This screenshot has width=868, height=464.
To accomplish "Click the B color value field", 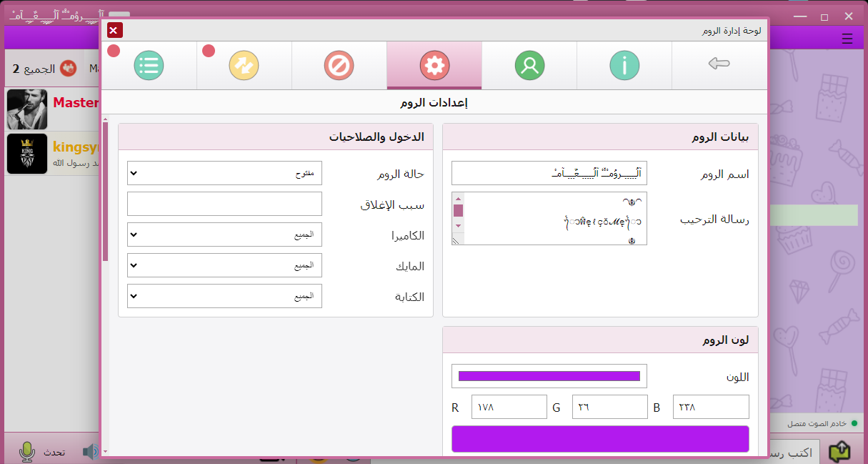I will pyautogui.click(x=711, y=407).
